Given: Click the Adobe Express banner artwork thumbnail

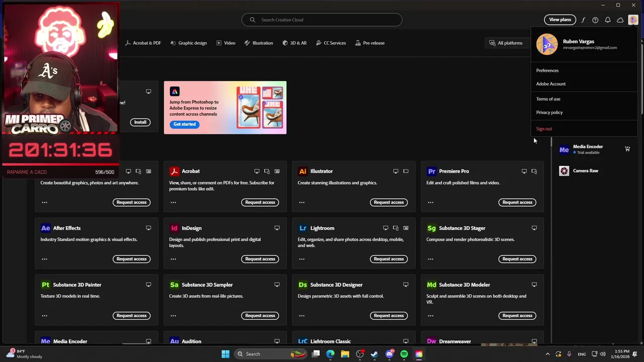Looking at the screenshot, I should pyautogui.click(x=260, y=107).
